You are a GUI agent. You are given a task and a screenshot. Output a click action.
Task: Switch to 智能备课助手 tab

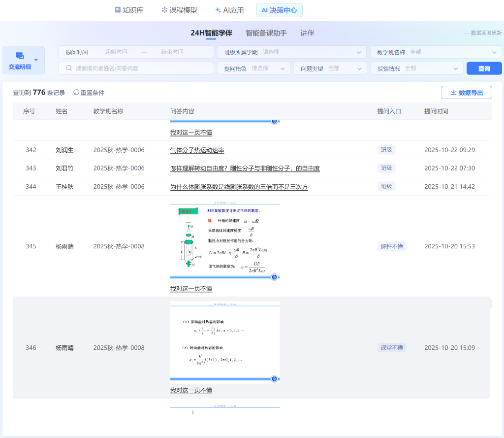pos(266,33)
